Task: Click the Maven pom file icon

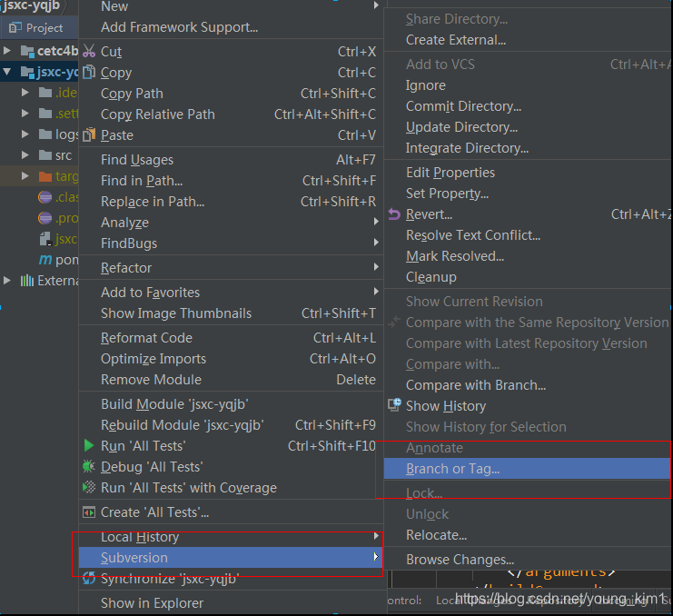Action: [45, 259]
